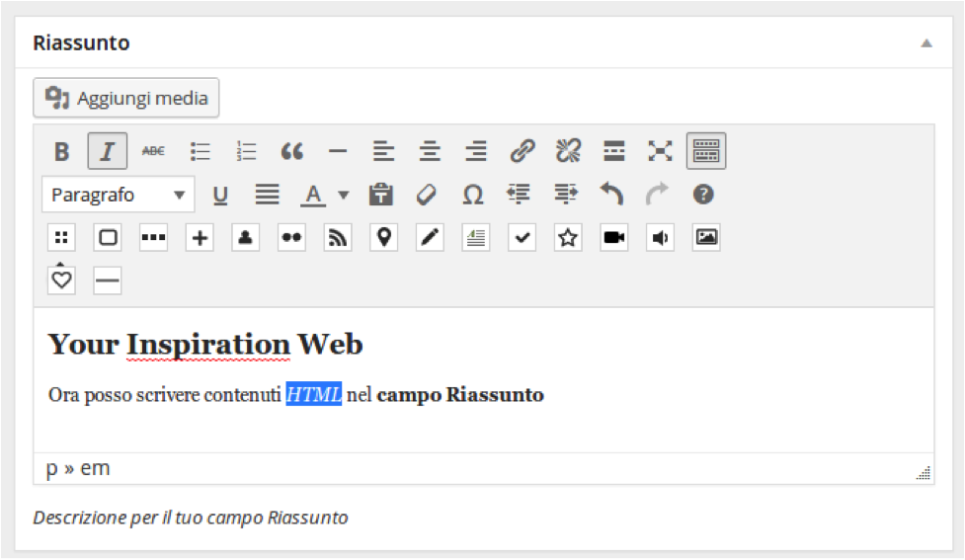Open the keyboard shortcuts help
This screenshot has width=965, height=560.
[703, 195]
